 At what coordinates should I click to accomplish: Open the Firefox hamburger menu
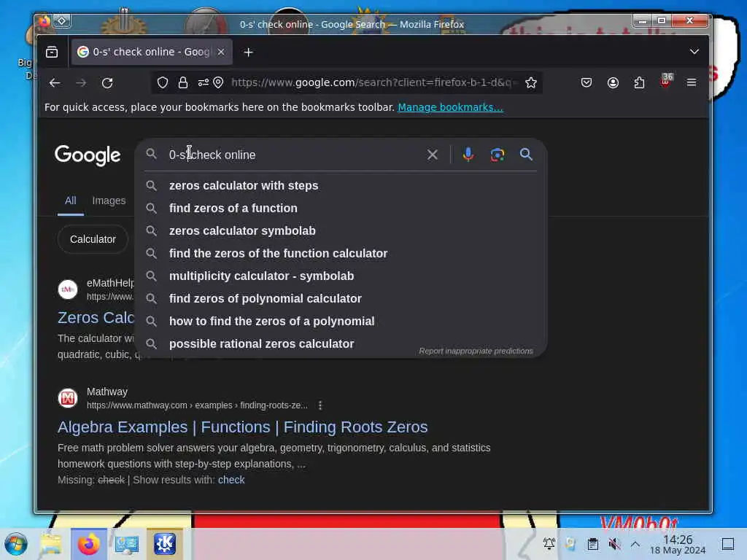(x=692, y=83)
